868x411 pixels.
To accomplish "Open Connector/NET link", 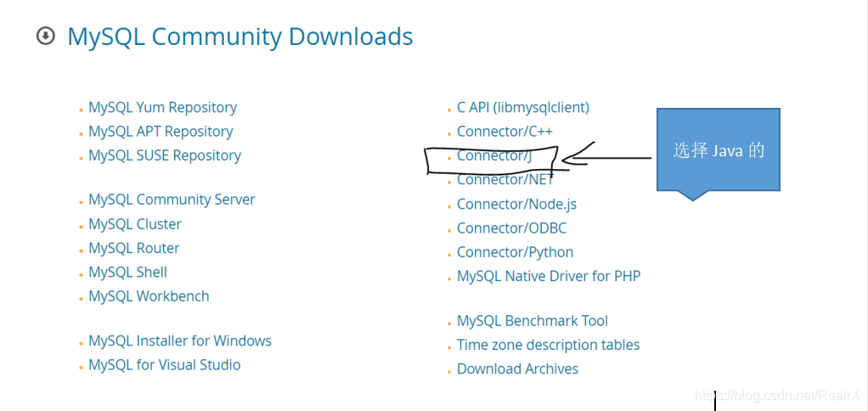I will pyautogui.click(x=505, y=180).
